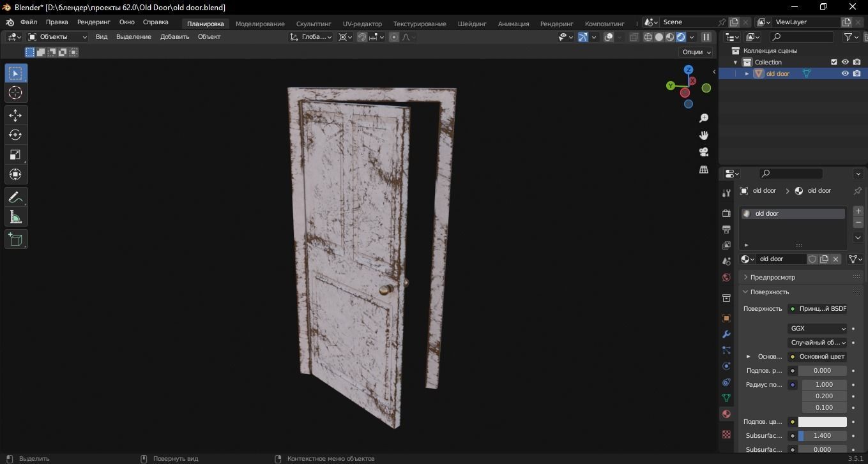Click the zoom magnifier viewport icon
The height and width of the screenshot is (464, 868).
[704, 118]
